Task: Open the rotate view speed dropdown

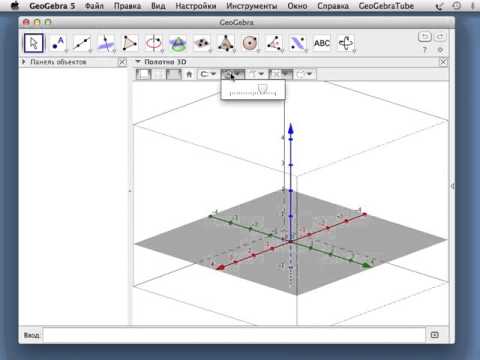Action: [x=233, y=74]
